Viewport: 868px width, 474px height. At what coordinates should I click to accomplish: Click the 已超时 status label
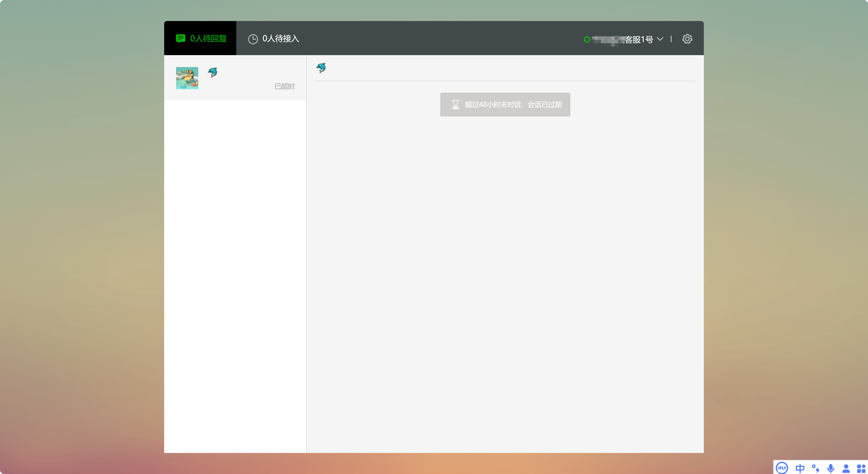pyautogui.click(x=284, y=86)
